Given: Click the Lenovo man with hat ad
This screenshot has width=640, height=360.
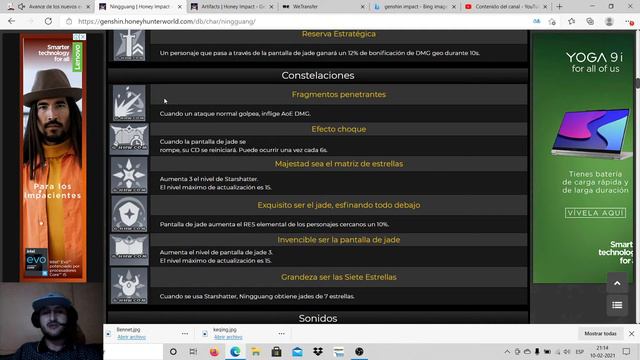Looking at the screenshot, I should [53, 158].
